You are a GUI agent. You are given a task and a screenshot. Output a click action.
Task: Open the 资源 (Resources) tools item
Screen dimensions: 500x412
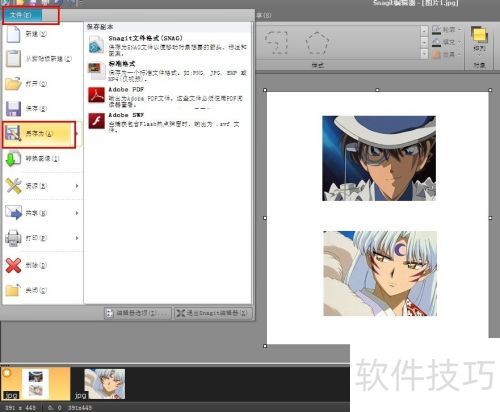pos(42,186)
